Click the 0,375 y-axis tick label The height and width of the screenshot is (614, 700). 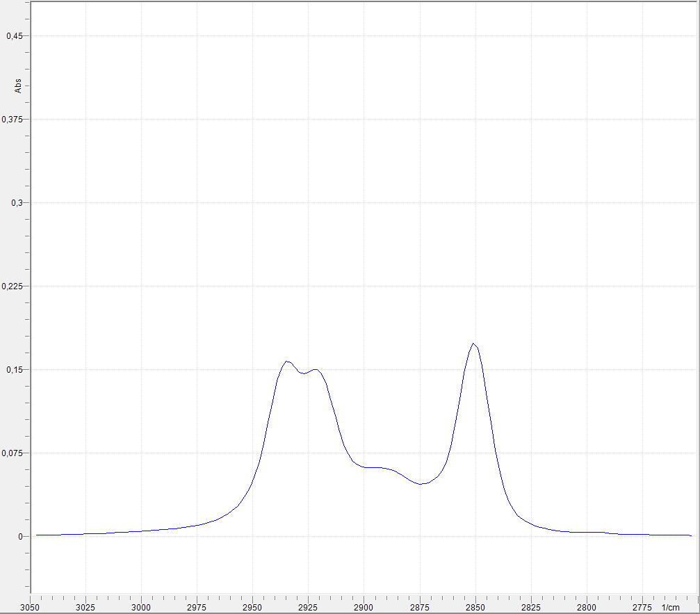point(13,120)
